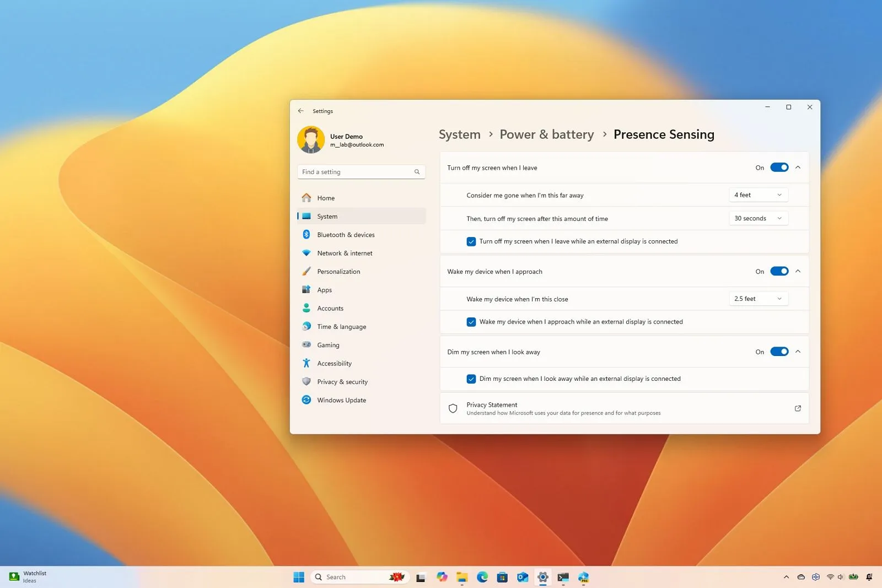The height and width of the screenshot is (588, 882).
Task: Open File Explorer from the taskbar
Action: point(462,577)
